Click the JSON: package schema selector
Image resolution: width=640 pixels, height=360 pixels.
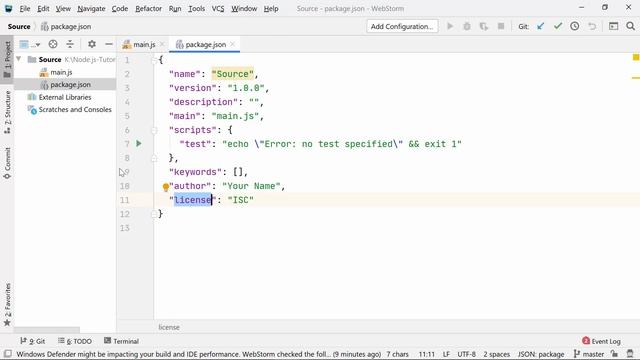(x=541, y=354)
